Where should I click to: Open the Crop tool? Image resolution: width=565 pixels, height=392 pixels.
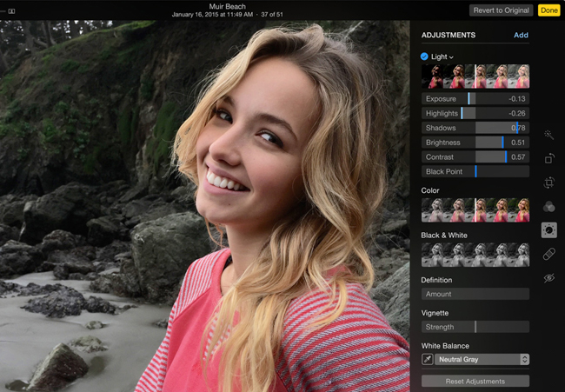549,183
